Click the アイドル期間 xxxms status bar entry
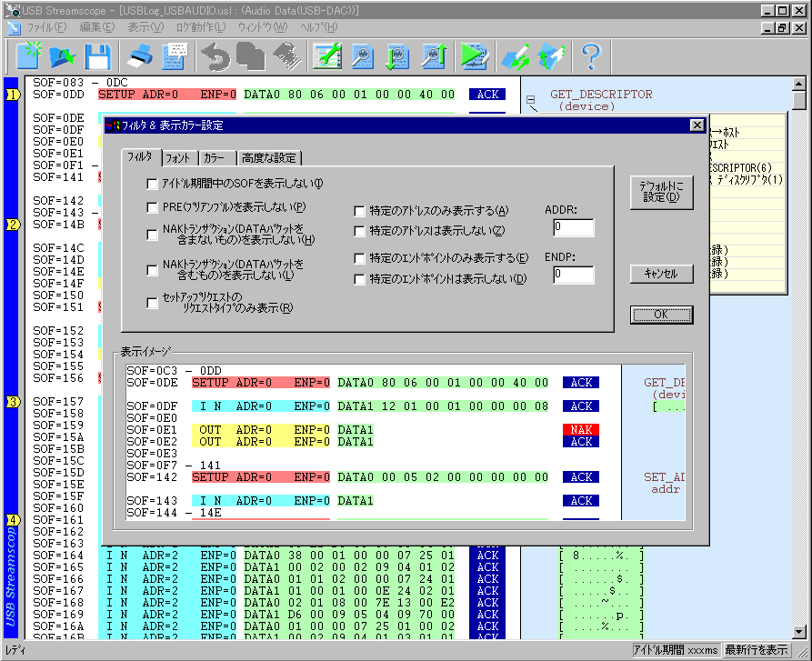Viewport: 812px width, 661px height. coord(676,650)
